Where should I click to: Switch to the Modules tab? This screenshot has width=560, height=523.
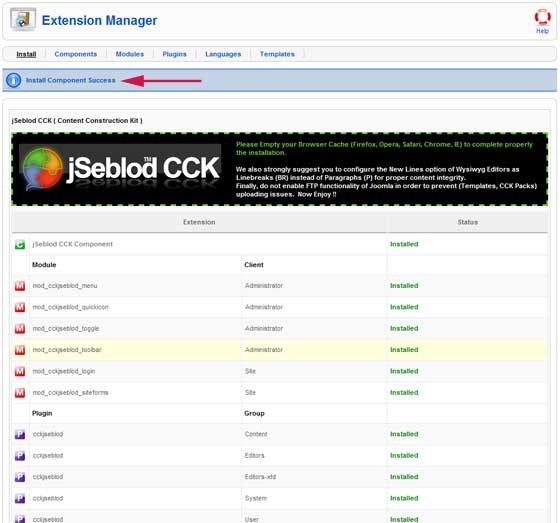click(x=130, y=54)
